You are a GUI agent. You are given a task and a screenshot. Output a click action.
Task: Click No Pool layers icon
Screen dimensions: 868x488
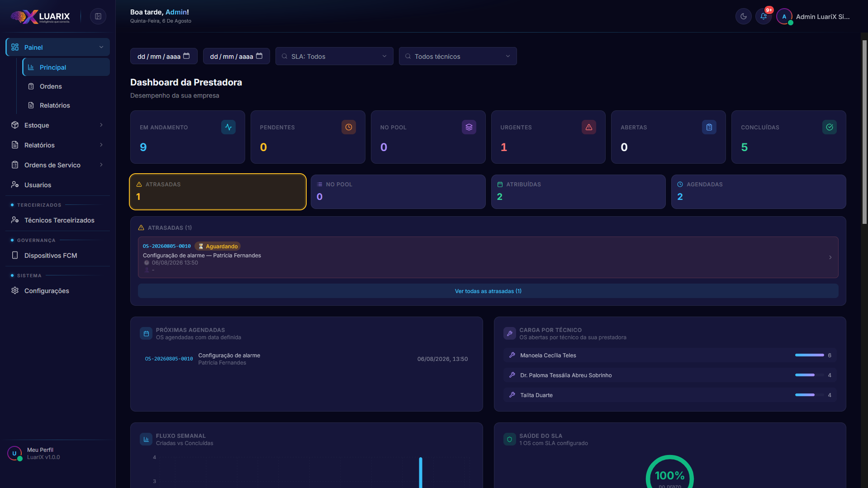[469, 127]
